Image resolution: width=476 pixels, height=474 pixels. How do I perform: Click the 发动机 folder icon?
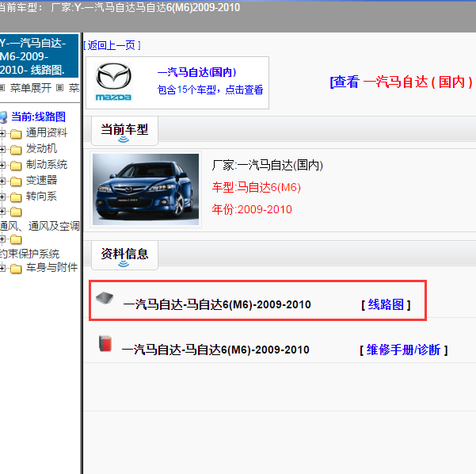[x=16, y=149]
